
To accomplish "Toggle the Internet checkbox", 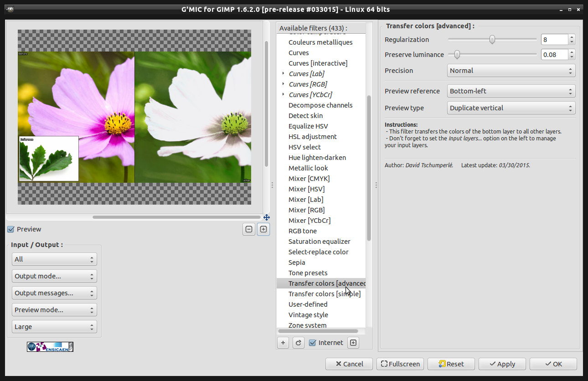I will pos(312,343).
